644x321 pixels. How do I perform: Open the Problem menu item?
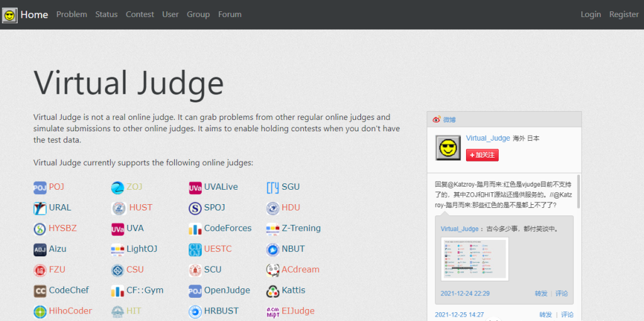tap(72, 14)
